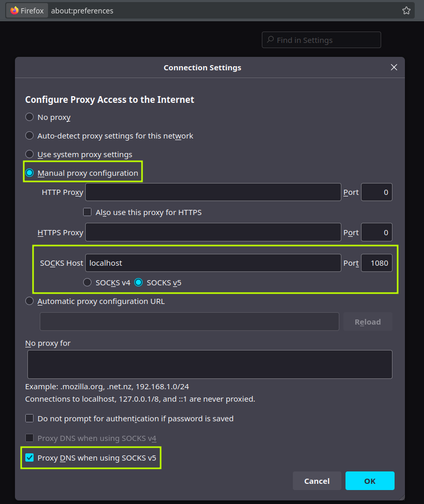Select the SOCKS v5 radio button
The width and height of the screenshot is (424, 504).
(x=138, y=283)
